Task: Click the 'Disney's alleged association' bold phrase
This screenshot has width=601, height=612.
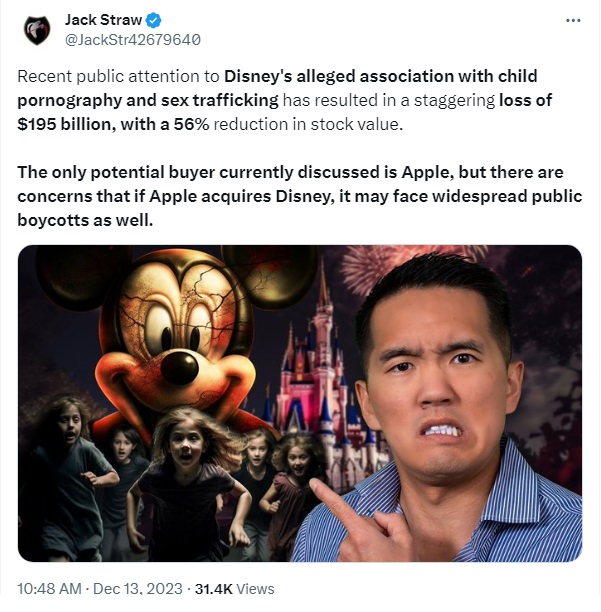Action: pyautogui.click(x=338, y=76)
